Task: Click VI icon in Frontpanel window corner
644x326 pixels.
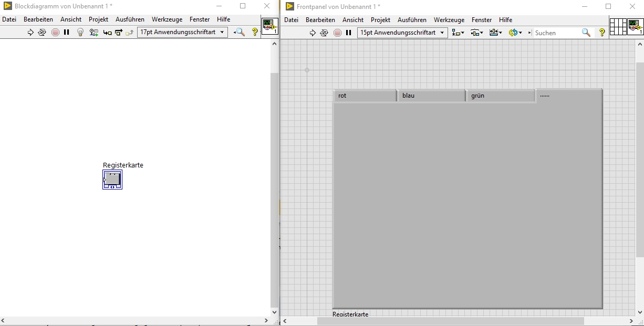Action: click(636, 26)
